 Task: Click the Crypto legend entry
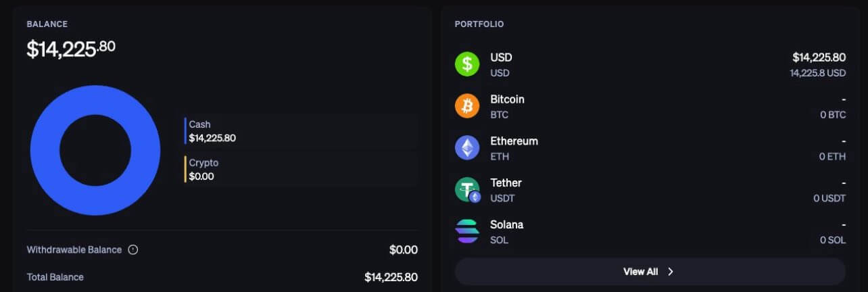point(203,170)
